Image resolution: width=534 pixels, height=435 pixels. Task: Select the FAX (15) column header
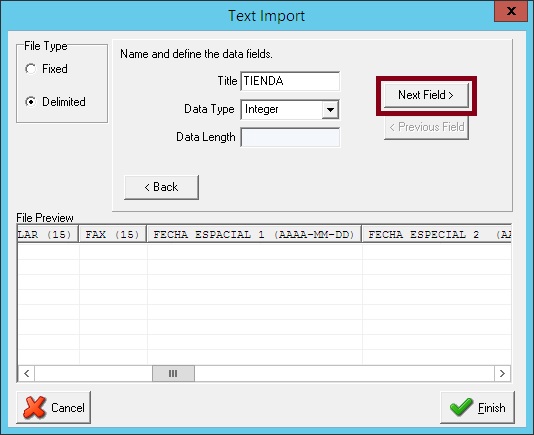click(x=113, y=234)
